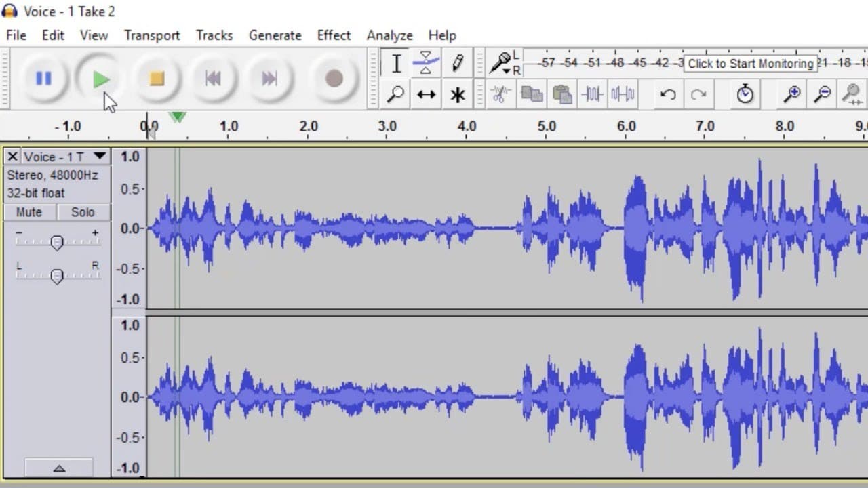Collapse the track with the up arrow button
The width and height of the screenshot is (868, 488).
[x=59, y=468]
